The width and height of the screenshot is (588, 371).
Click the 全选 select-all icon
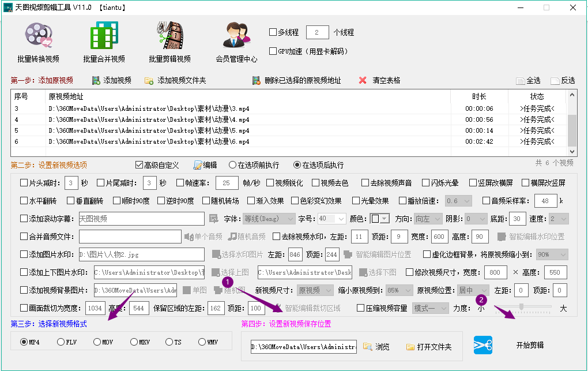coord(520,81)
